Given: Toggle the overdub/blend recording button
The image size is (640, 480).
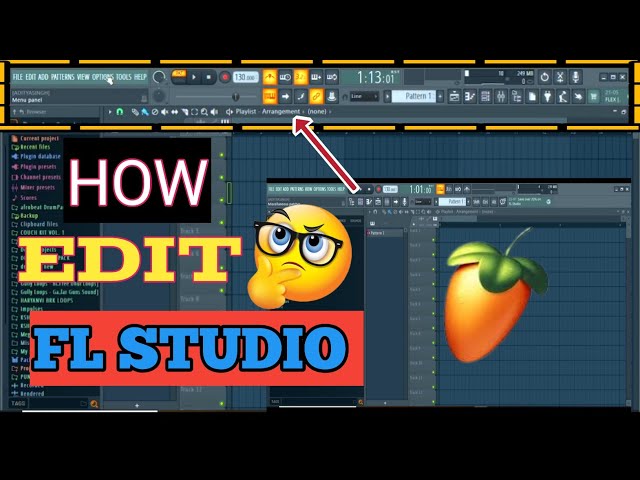Looking at the screenshot, I should tap(316, 77).
